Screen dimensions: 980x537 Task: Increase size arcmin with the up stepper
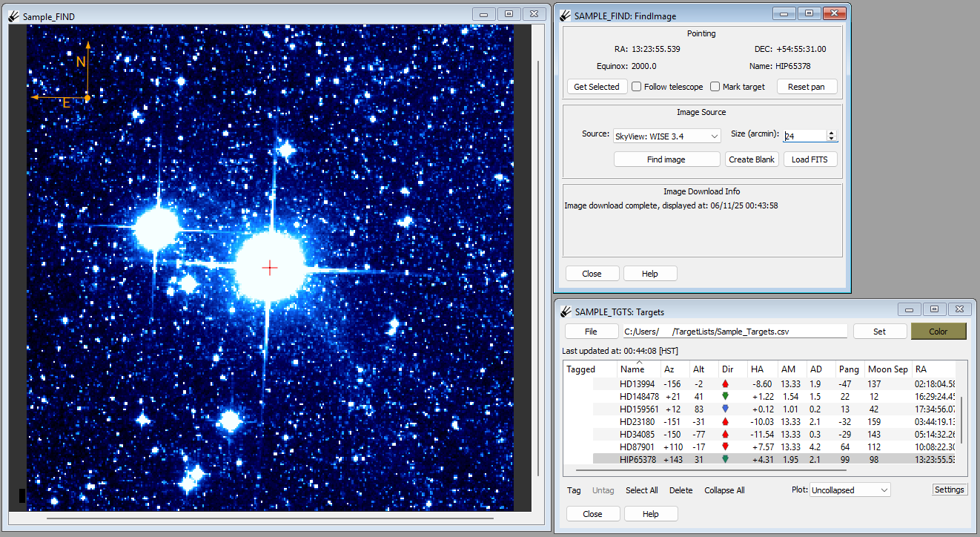832,133
